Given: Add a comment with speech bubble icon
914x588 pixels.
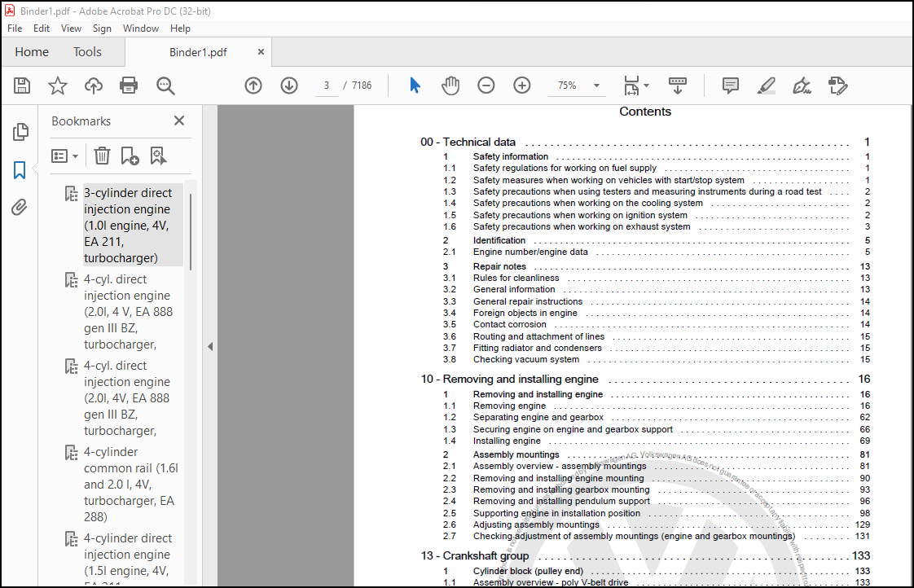Looking at the screenshot, I should (731, 86).
